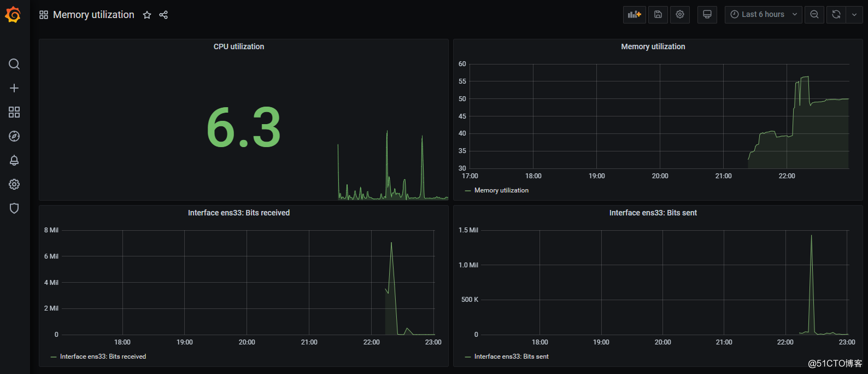868x374 pixels.
Task: Open the Alerting bell icon
Action: pyautogui.click(x=14, y=160)
